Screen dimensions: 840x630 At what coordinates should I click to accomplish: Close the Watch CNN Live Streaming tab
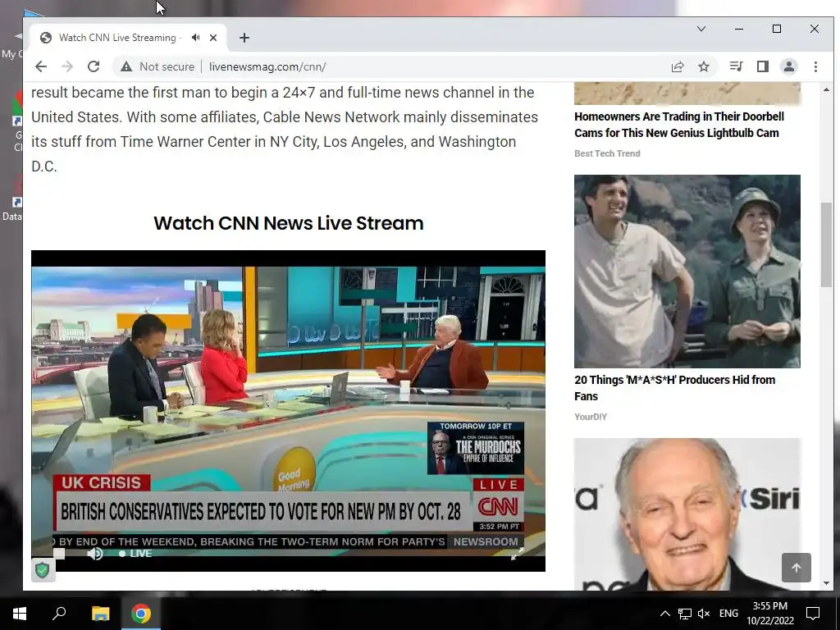213,38
